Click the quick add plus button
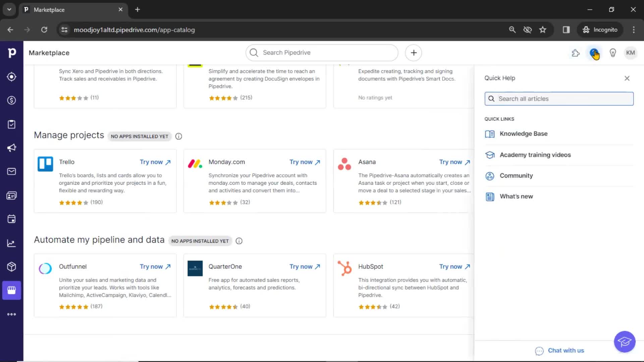 tap(414, 53)
